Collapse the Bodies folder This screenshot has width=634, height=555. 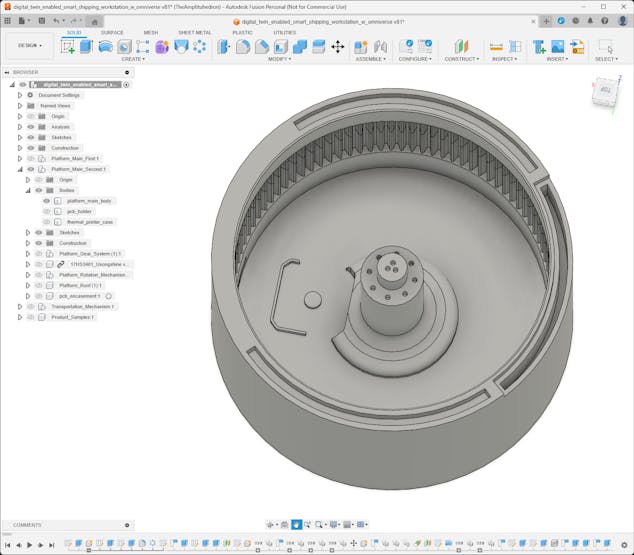click(28, 190)
